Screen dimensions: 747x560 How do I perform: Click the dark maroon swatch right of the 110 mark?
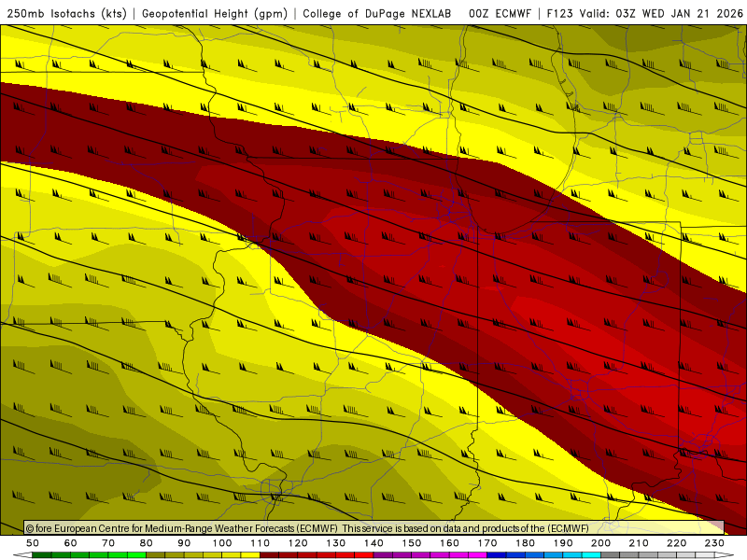point(269,555)
